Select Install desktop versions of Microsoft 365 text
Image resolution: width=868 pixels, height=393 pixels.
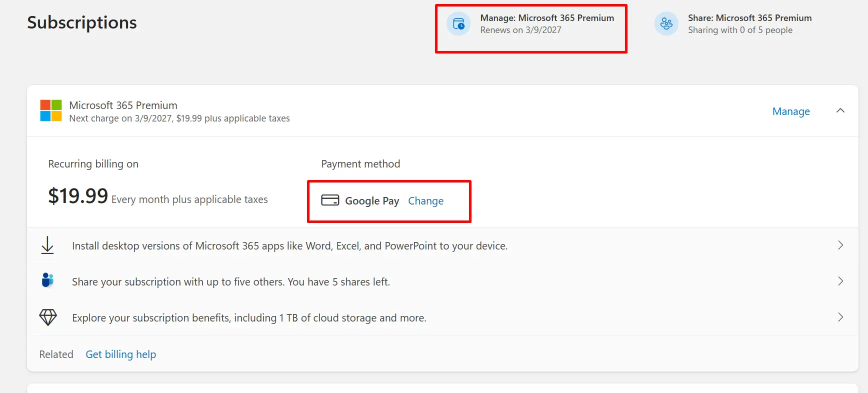tap(290, 245)
